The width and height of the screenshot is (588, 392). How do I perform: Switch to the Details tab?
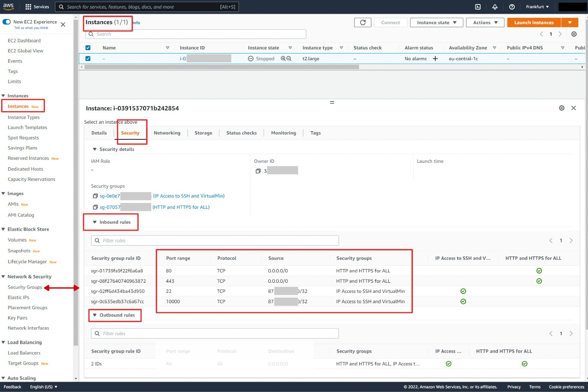coord(99,133)
